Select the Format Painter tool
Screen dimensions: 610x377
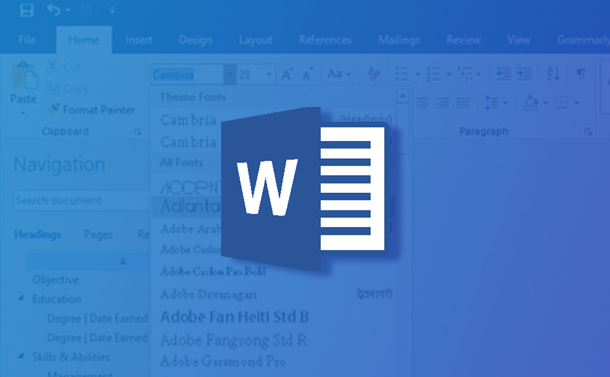coord(91,110)
